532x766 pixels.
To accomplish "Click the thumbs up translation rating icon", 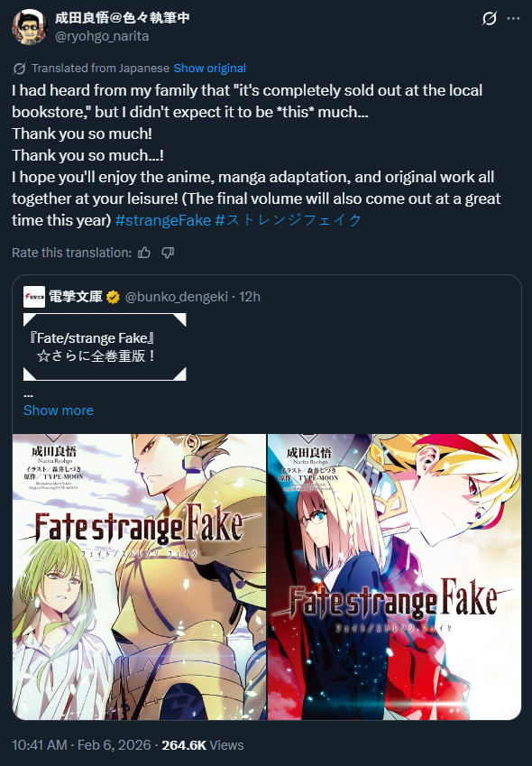I will pyautogui.click(x=144, y=253).
